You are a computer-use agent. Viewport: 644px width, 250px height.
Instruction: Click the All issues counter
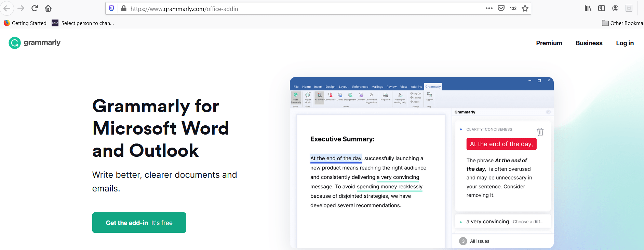pyautogui.click(x=474, y=241)
